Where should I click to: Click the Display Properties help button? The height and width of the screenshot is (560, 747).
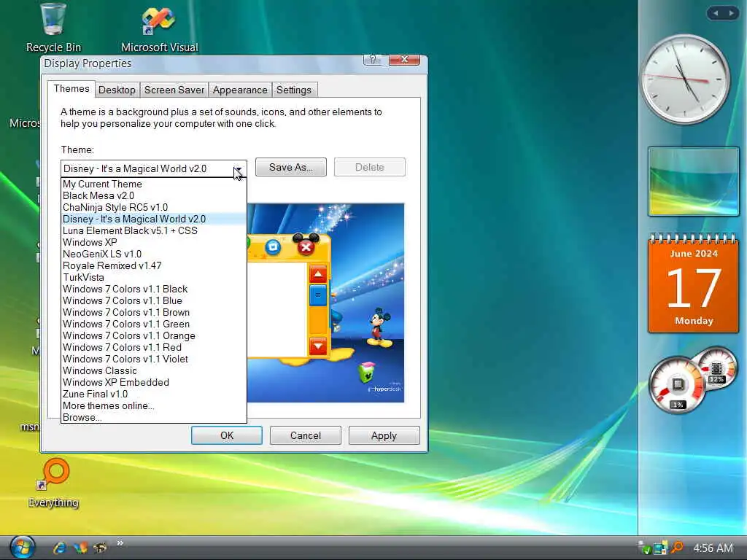pos(373,60)
